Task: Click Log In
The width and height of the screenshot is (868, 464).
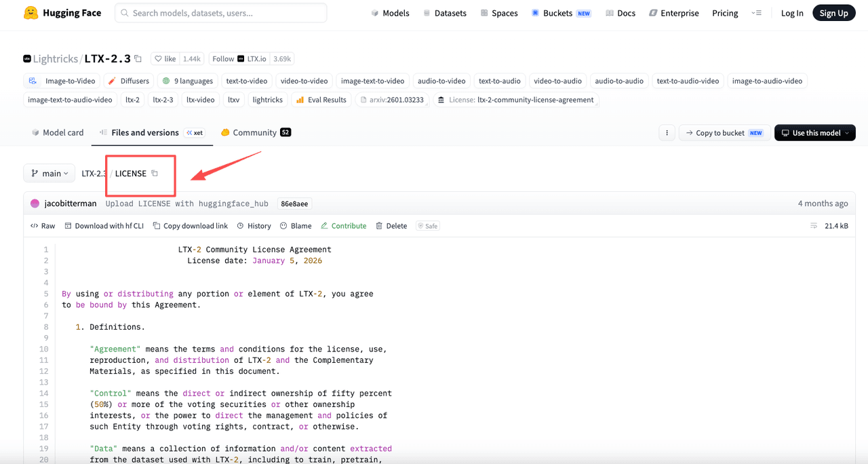Action: click(x=792, y=13)
